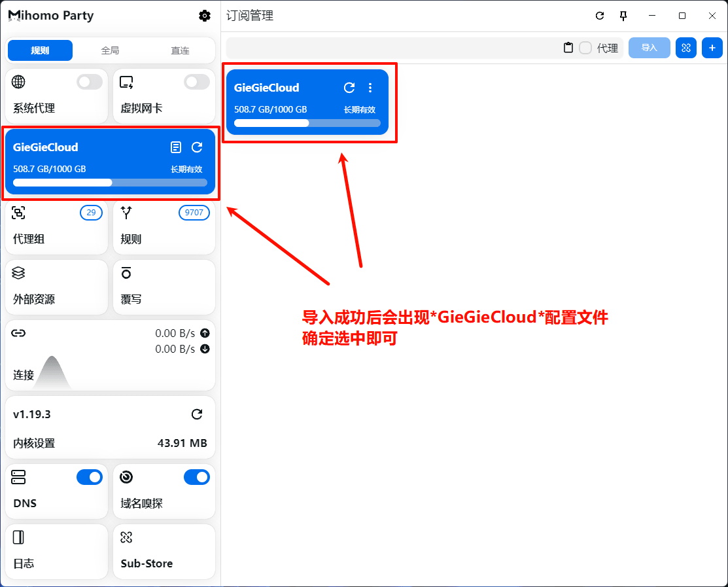
Task: Click the 导入 import button
Action: 649,48
